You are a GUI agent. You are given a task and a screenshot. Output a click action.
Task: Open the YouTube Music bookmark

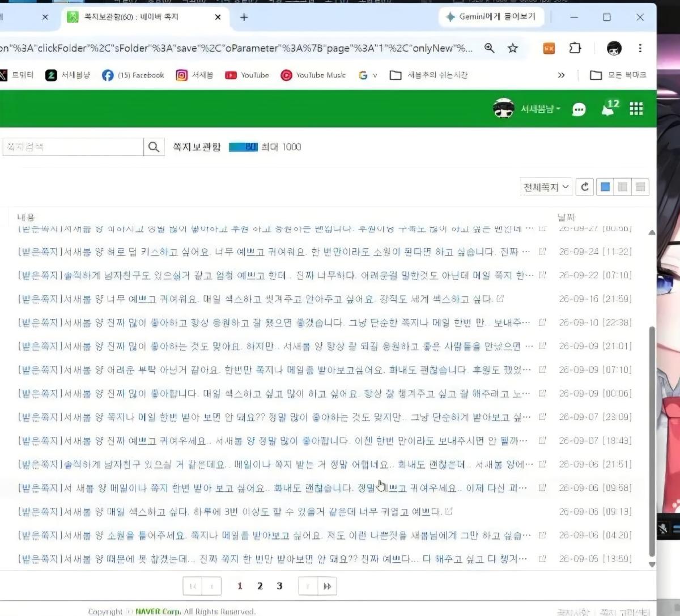[313, 75]
